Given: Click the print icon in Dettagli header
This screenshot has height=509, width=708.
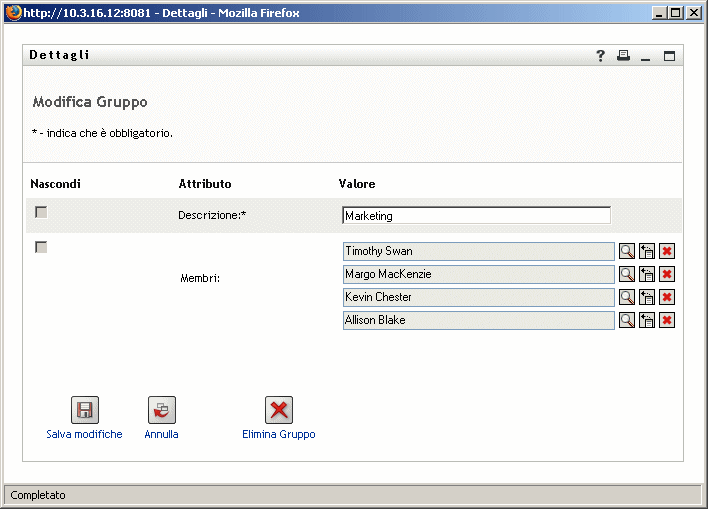Looking at the screenshot, I should click(x=623, y=56).
